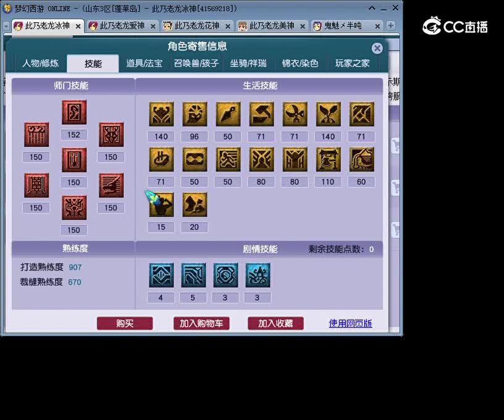Open the 锦衣/染色 tab

tap(300, 63)
